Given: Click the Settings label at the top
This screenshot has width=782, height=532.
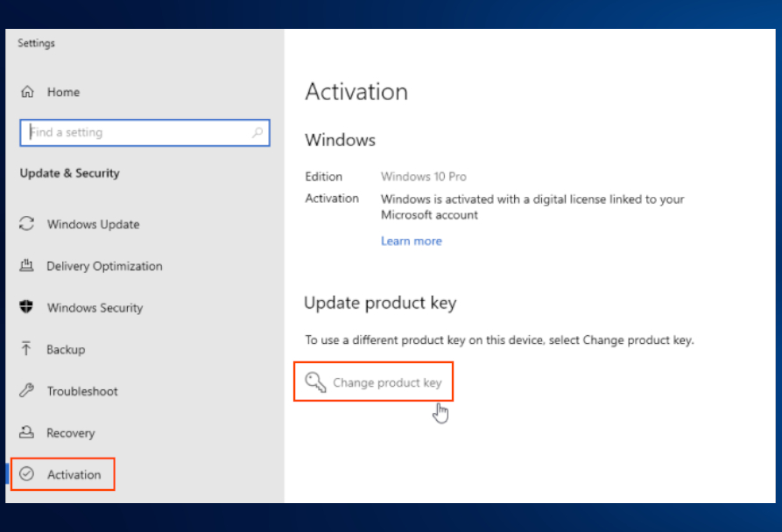Looking at the screenshot, I should point(36,42).
